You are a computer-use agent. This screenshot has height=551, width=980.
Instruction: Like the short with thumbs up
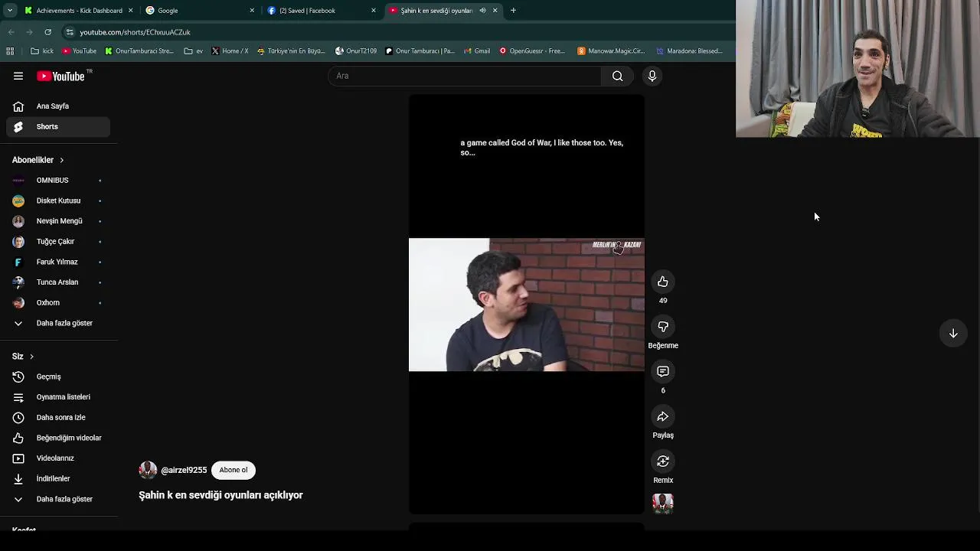pyautogui.click(x=663, y=282)
